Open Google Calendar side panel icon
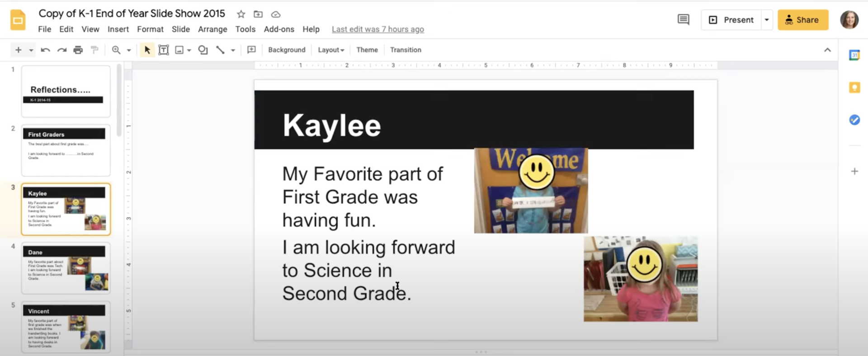This screenshot has width=868, height=356. (854, 55)
